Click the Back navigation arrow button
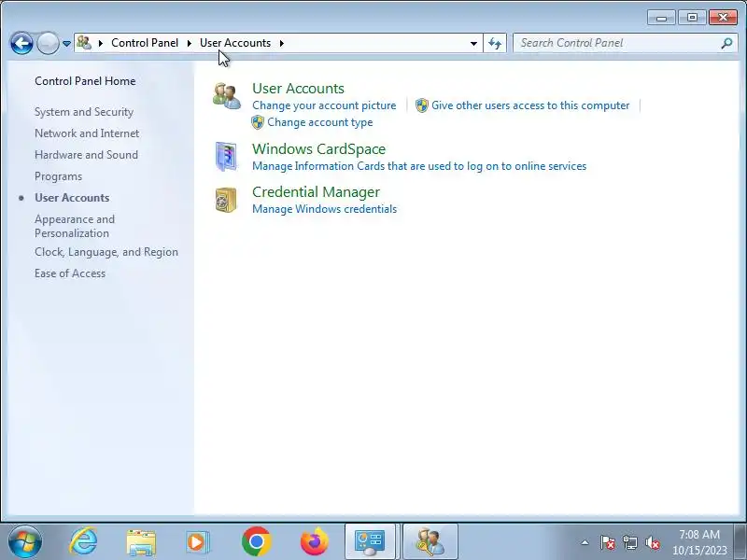 pos(21,43)
